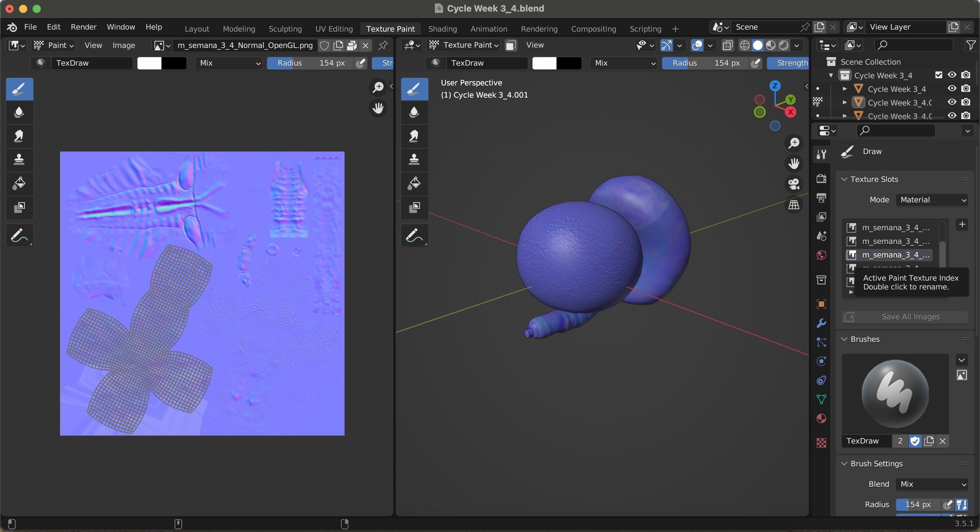Viewport: 980px width, 532px height.
Task: Open the Render properties tab
Action: click(821, 178)
